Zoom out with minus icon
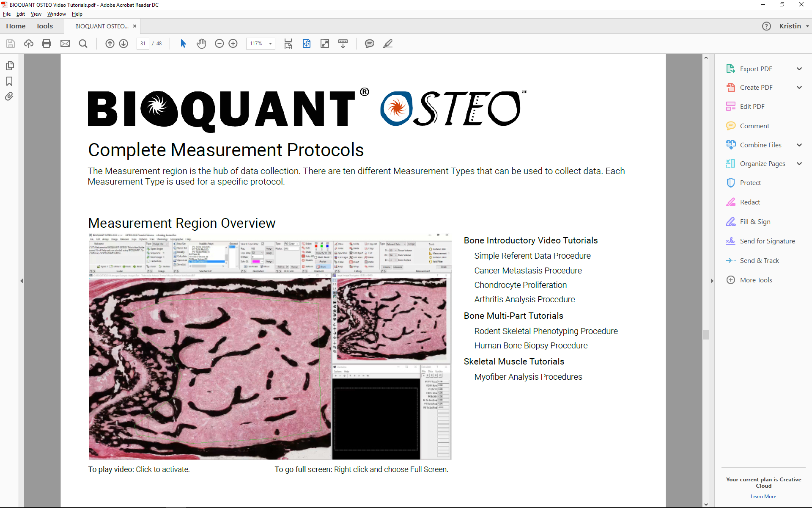Image resolution: width=812 pixels, height=508 pixels. click(219, 44)
